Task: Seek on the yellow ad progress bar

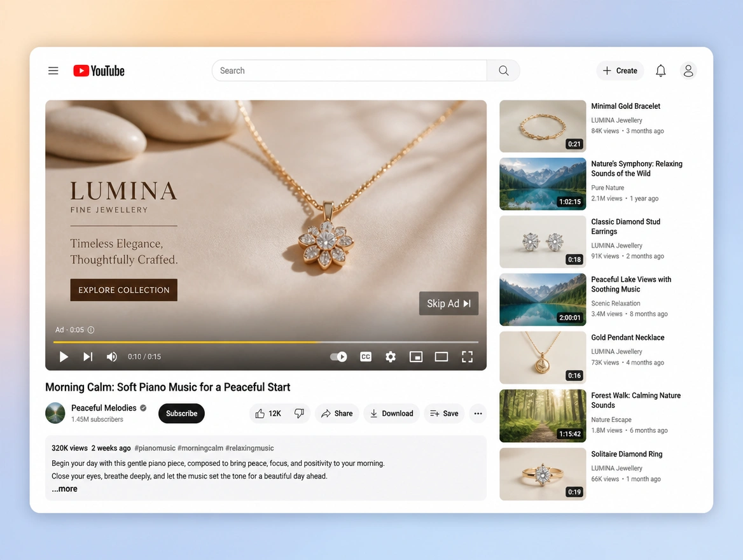Action: click(x=266, y=342)
